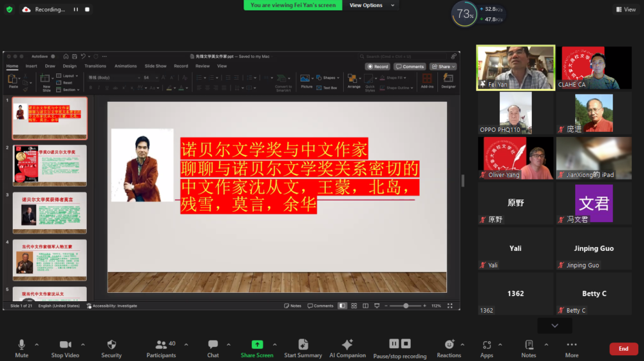Stop the video camera
The width and height of the screenshot is (644, 361).
click(x=65, y=345)
